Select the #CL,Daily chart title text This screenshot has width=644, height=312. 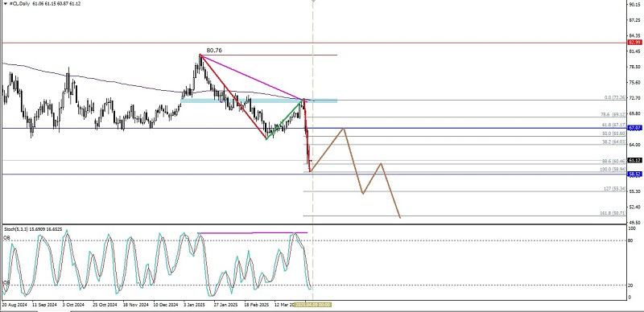pos(19,4)
